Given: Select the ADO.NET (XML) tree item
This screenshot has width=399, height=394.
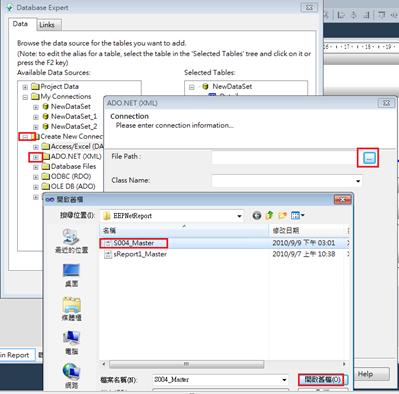Looking at the screenshot, I should 76,156.
